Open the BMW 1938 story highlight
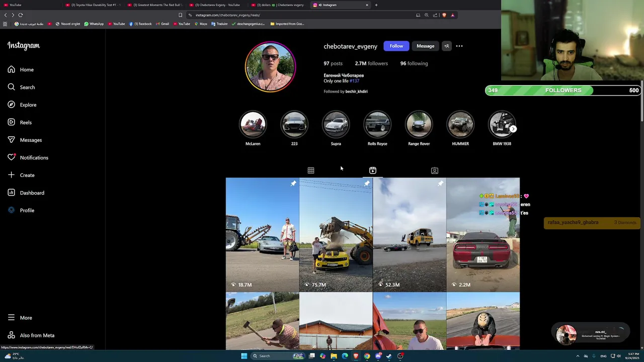The image size is (644, 362). pos(502,129)
